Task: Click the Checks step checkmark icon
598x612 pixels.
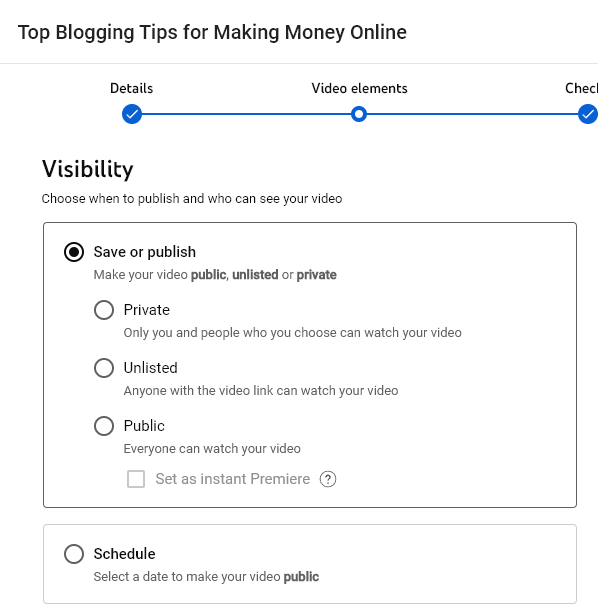Action: [x=587, y=114]
